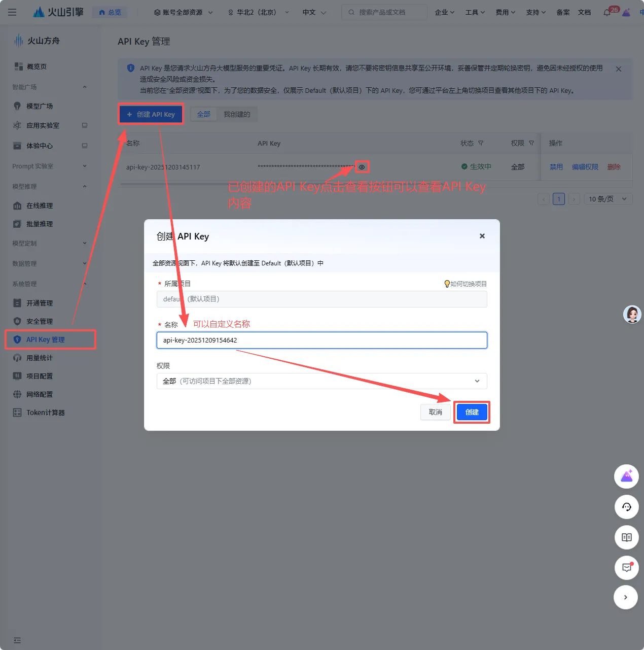
Task: Open the 账号全部资源 dropdown
Action: [183, 12]
